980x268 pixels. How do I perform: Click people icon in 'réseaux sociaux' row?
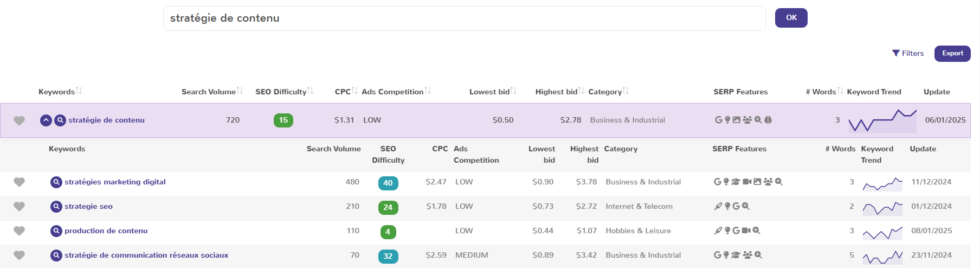coord(747,255)
